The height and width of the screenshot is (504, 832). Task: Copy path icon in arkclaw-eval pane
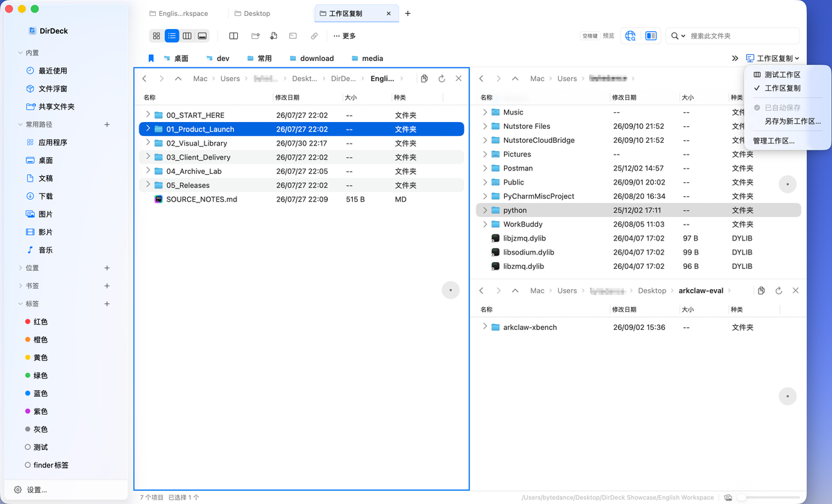(761, 290)
